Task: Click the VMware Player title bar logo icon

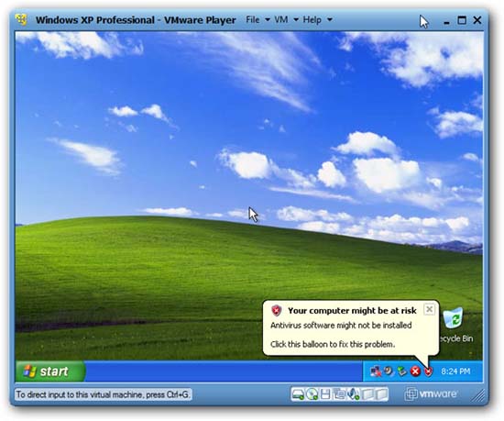Action: click(x=22, y=19)
